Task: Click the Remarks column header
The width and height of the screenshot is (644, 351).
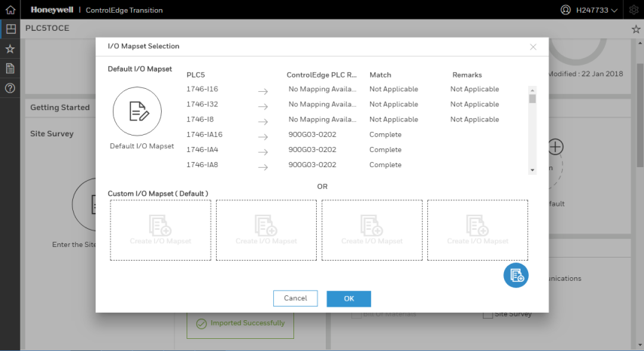Action: click(x=467, y=75)
